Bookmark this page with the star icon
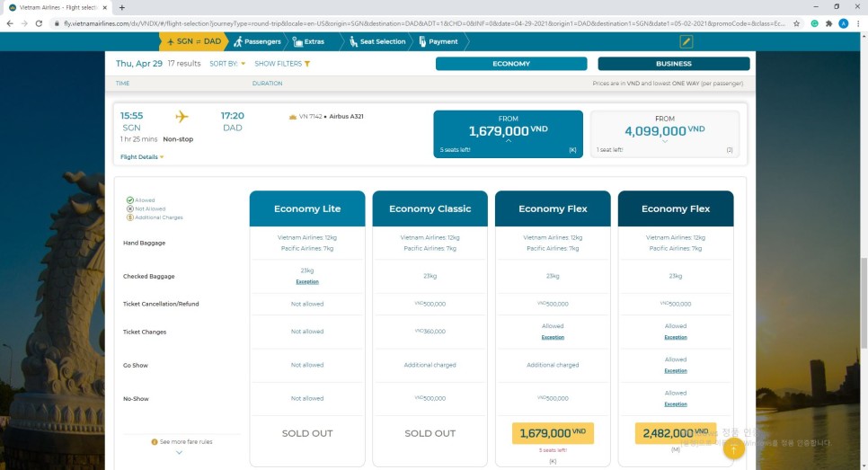The width and height of the screenshot is (868, 470). [797, 23]
